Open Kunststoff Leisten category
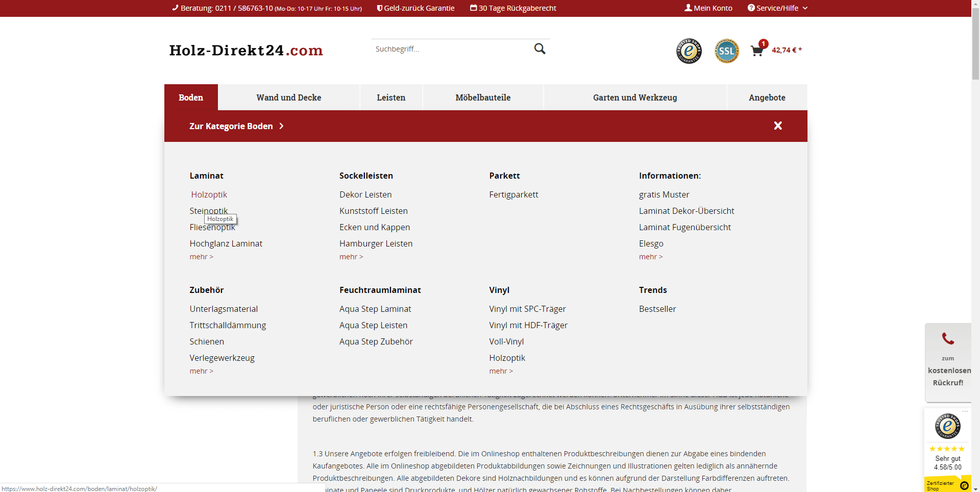This screenshot has height=492, width=980. tap(374, 211)
